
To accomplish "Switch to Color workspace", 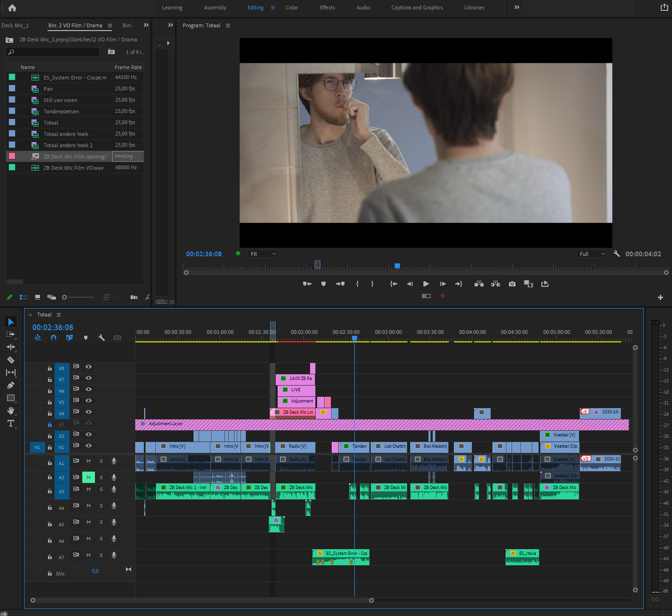I will click(292, 8).
